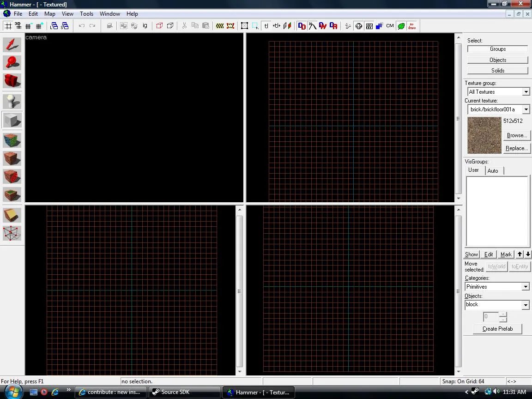532x399 pixels.
Task: Click the Undo arrow icon
Action: tap(81, 26)
